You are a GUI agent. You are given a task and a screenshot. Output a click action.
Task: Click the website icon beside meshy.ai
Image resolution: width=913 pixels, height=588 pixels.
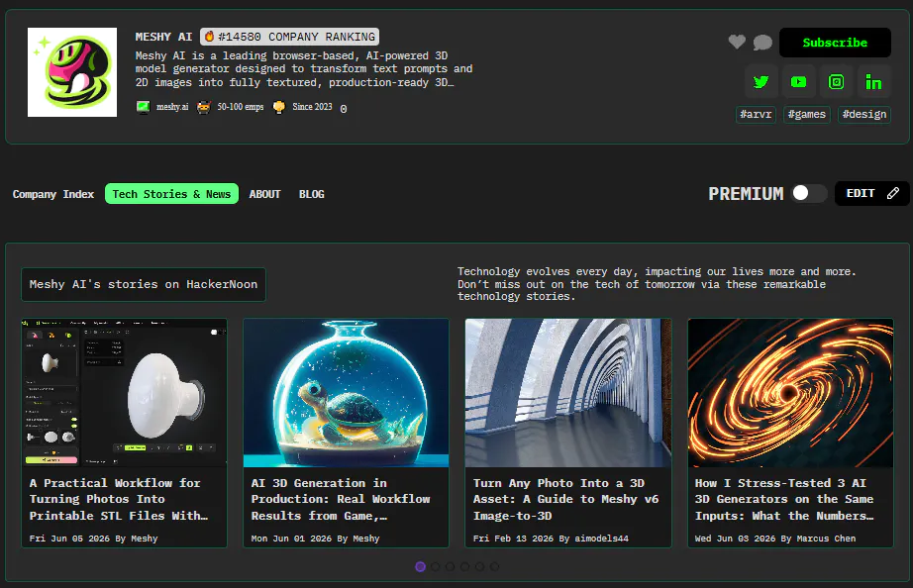tap(143, 107)
